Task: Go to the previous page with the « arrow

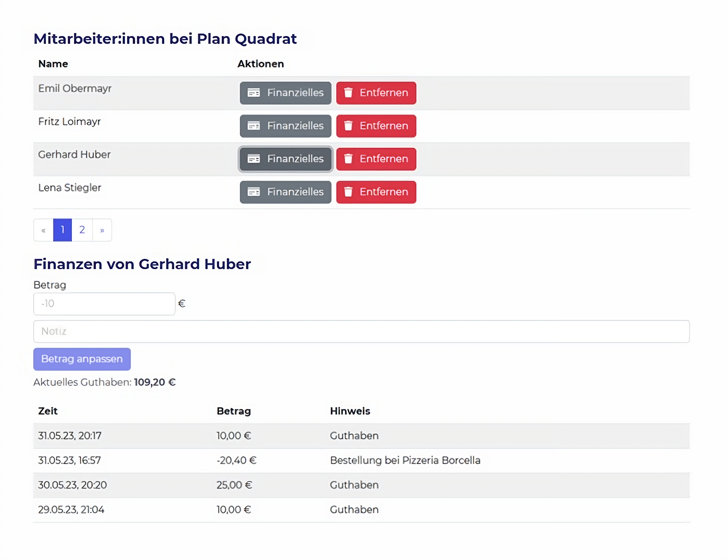Action: click(x=43, y=230)
